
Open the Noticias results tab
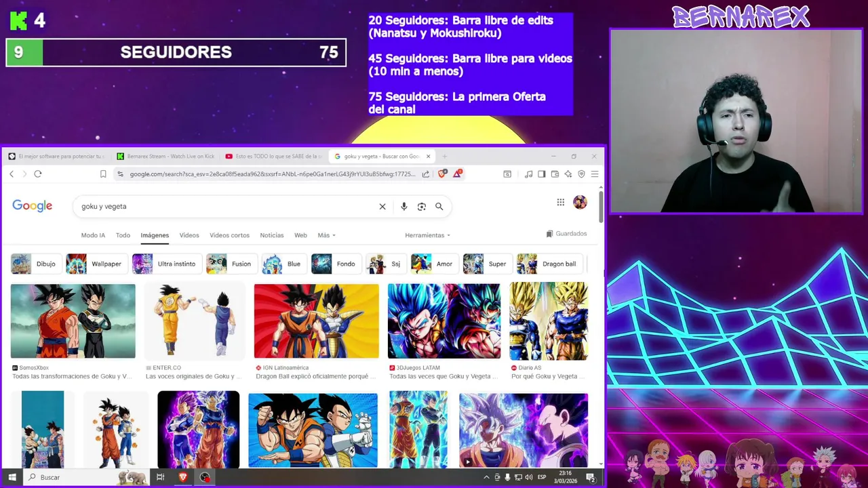[x=272, y=235]
